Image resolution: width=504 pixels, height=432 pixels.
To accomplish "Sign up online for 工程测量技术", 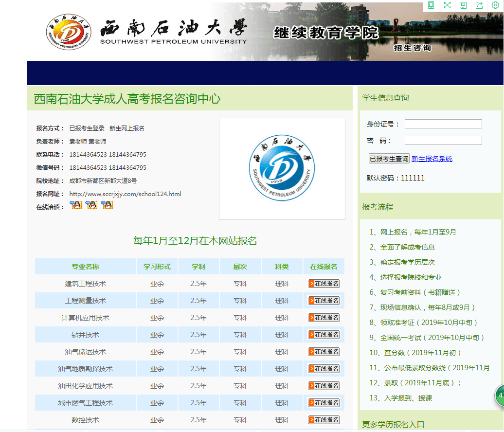I will pos(324,301).
